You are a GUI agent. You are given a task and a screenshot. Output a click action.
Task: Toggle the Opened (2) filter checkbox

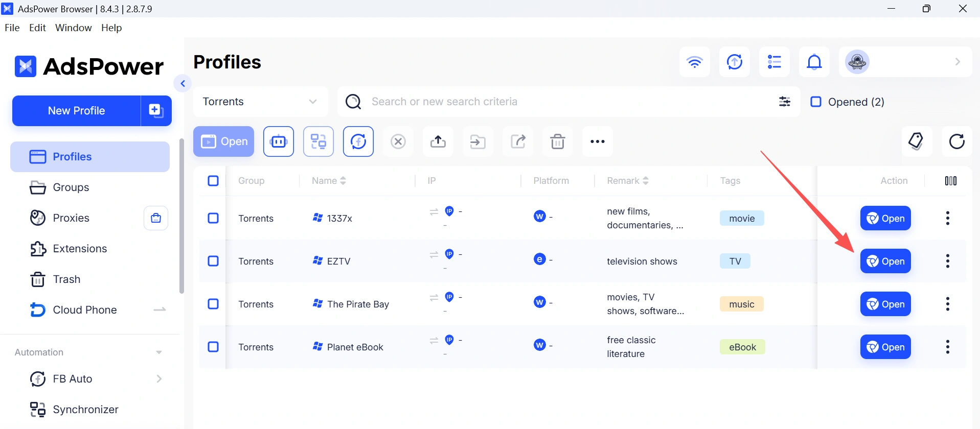[x=816, y=102]
